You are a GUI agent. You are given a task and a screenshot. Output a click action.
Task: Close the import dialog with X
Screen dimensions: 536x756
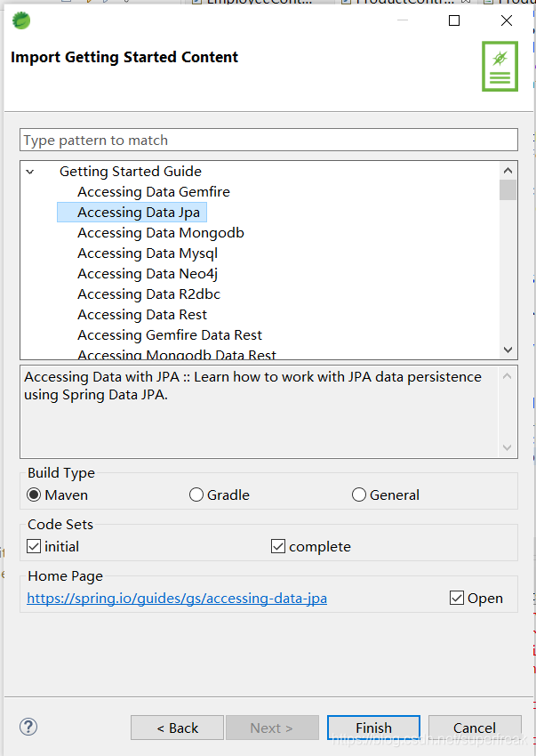(x=507, y=20)
